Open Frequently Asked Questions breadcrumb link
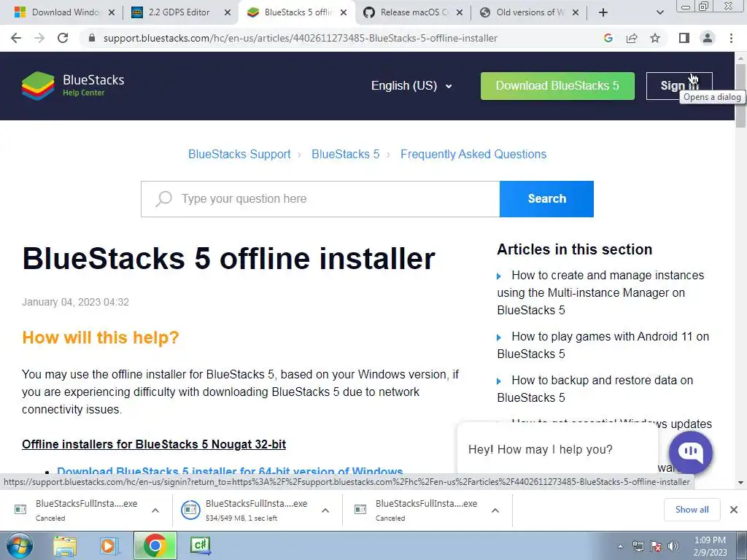Screen dimensions: 747x560 [473, 155]
